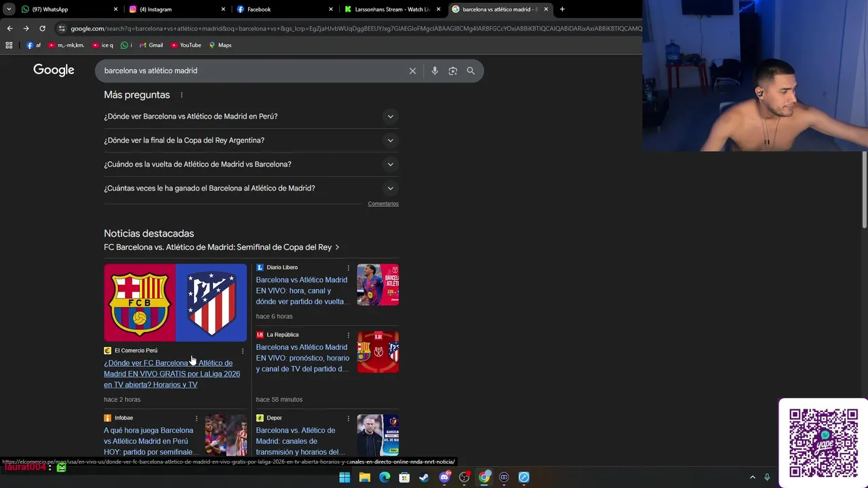Image resolution: width=868 pixels, height=488 pixels.
Task: Show hidden system tray icons
Action: 752,477
